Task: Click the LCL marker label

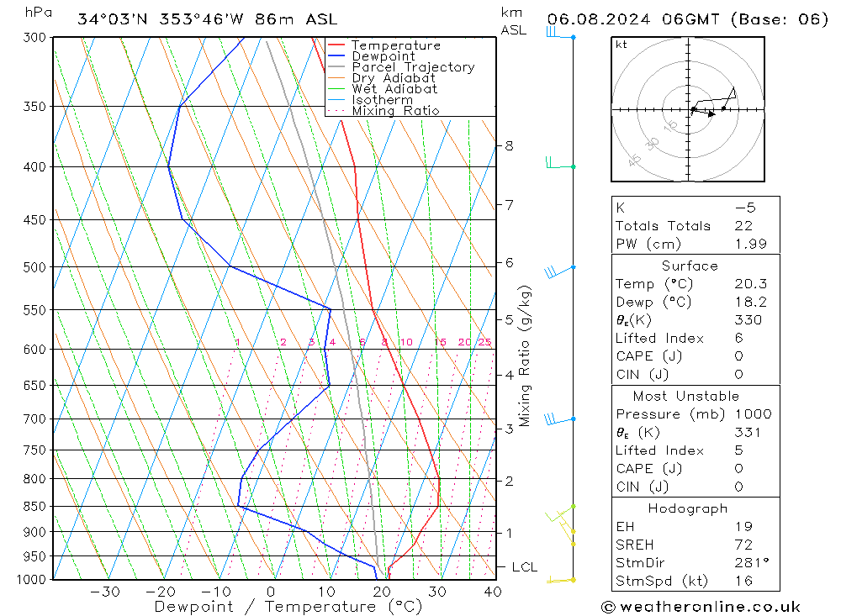Action: tap(524, 567)
